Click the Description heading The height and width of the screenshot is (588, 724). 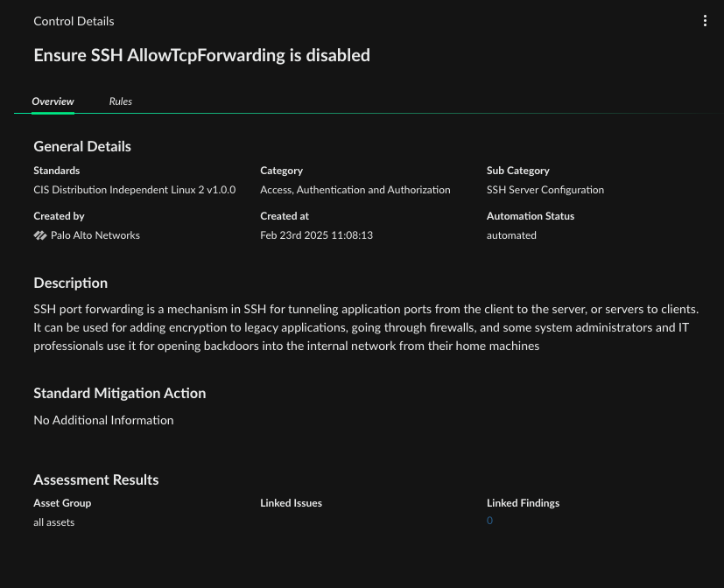70,283
